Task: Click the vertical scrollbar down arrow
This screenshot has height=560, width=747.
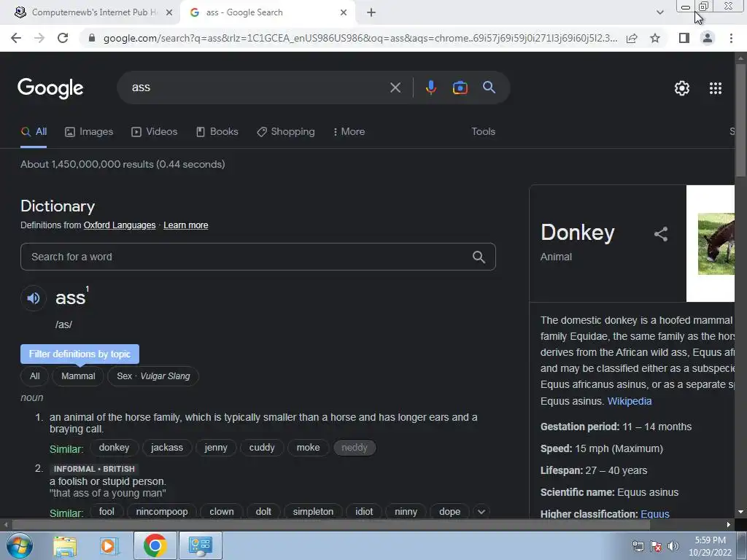Action: pyautogui.click(x=740, y=513)
